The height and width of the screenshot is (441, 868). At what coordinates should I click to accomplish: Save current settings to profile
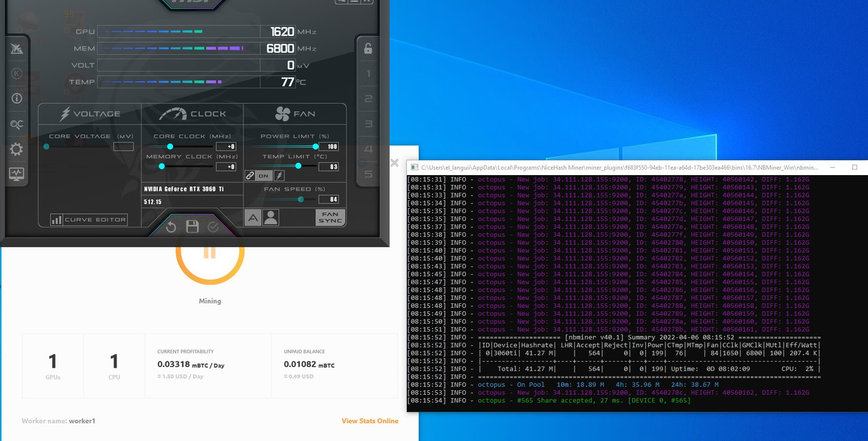193,227
